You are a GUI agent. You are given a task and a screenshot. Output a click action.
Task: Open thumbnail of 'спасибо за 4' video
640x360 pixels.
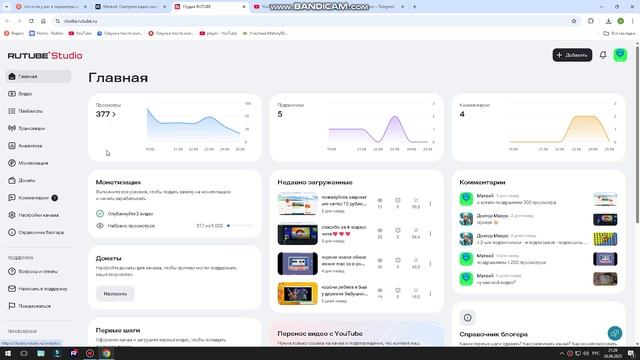point(298,234)
